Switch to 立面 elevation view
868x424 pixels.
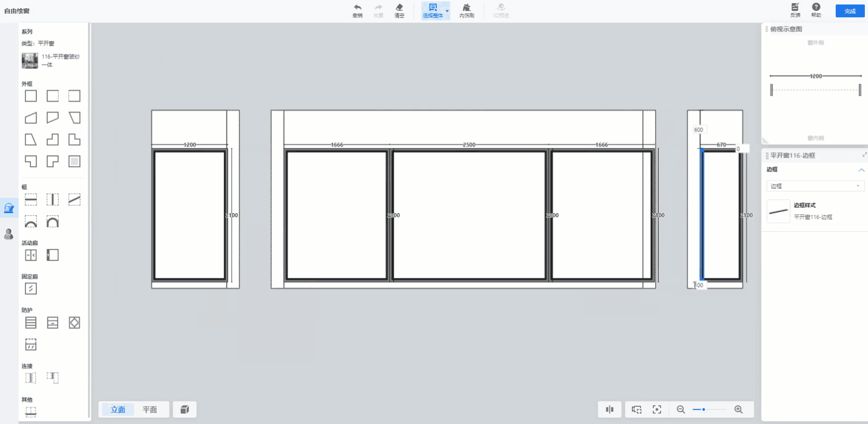click(118, 409)
